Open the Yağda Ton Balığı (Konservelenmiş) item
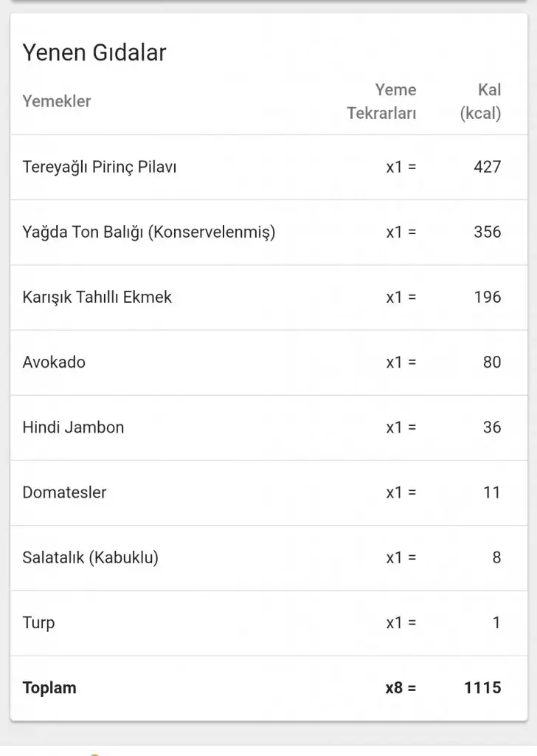Image resolution: width=537 pixels, height=756 pixels. pos(148,232)
